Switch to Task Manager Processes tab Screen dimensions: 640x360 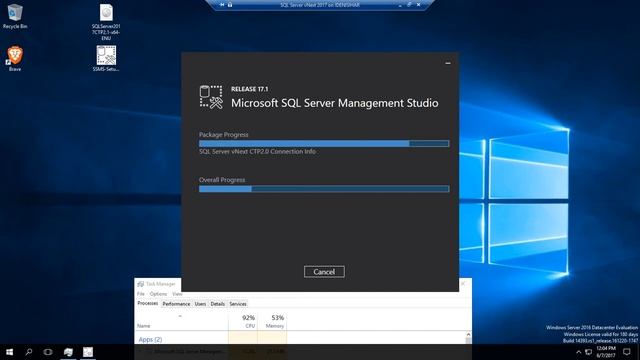coord(148,303)
